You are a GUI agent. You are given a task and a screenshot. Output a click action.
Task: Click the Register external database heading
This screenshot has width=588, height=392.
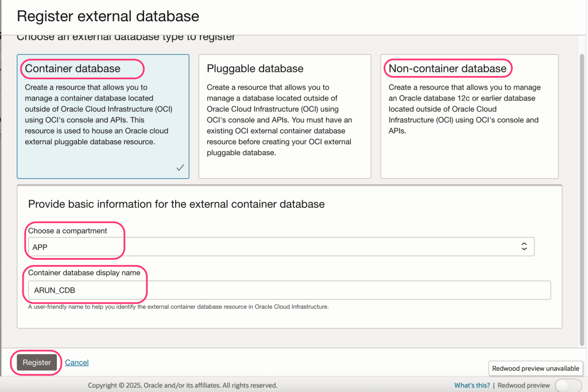(x=108, y=16)
